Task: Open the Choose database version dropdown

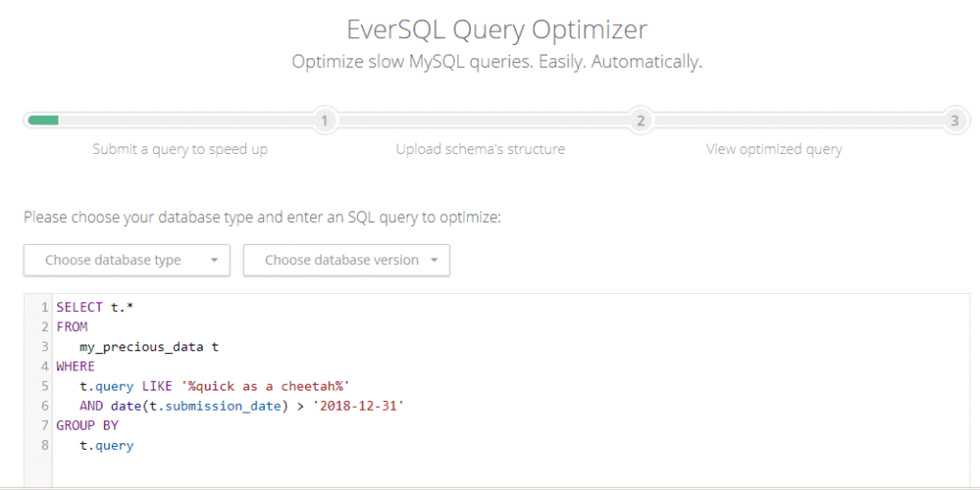Action: (346, 260)
